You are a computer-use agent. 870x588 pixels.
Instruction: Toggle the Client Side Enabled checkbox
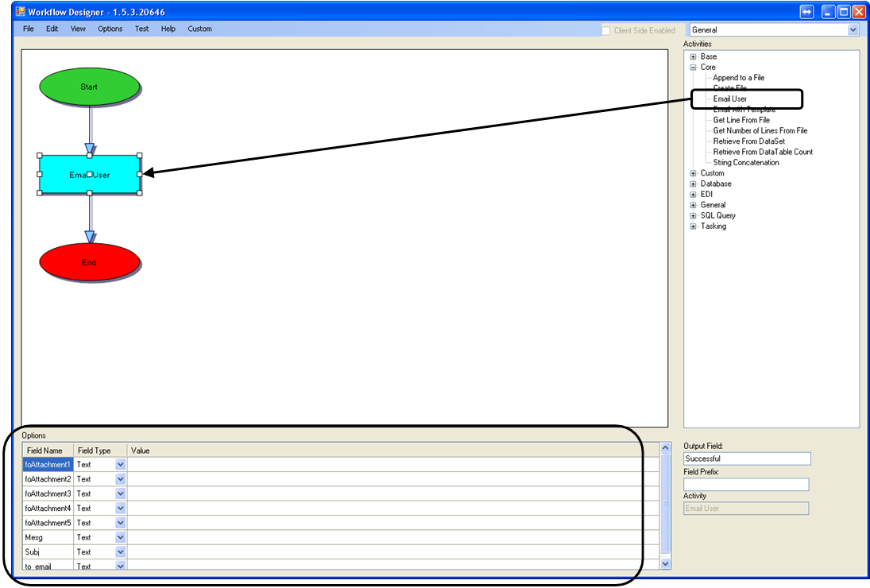tap(606, 30)
